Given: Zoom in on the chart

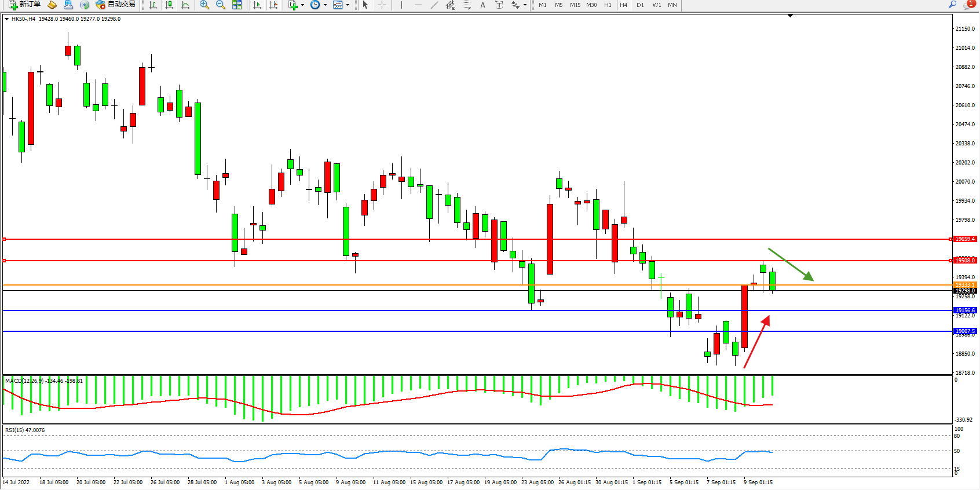Looking at the screenshot, I should (204, 5).
